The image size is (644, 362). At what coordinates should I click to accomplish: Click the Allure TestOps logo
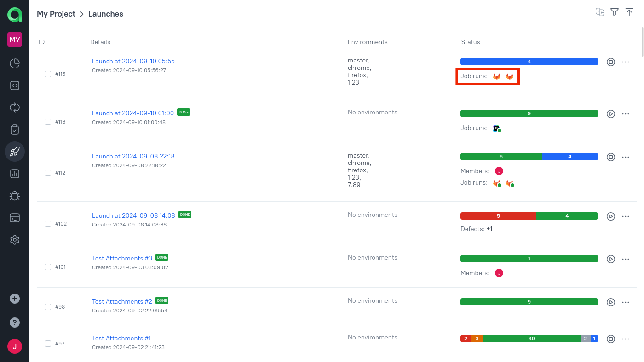click(x=15, y=15)
